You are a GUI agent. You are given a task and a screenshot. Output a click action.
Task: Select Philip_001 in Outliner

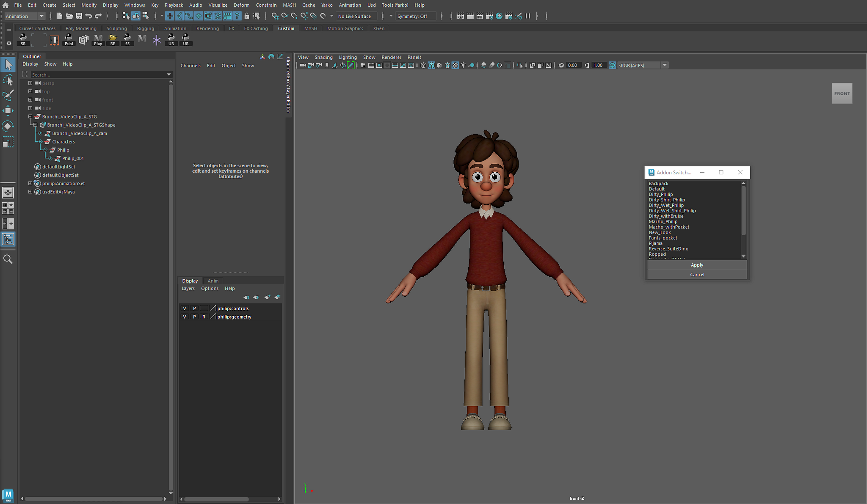coord(73,158)
